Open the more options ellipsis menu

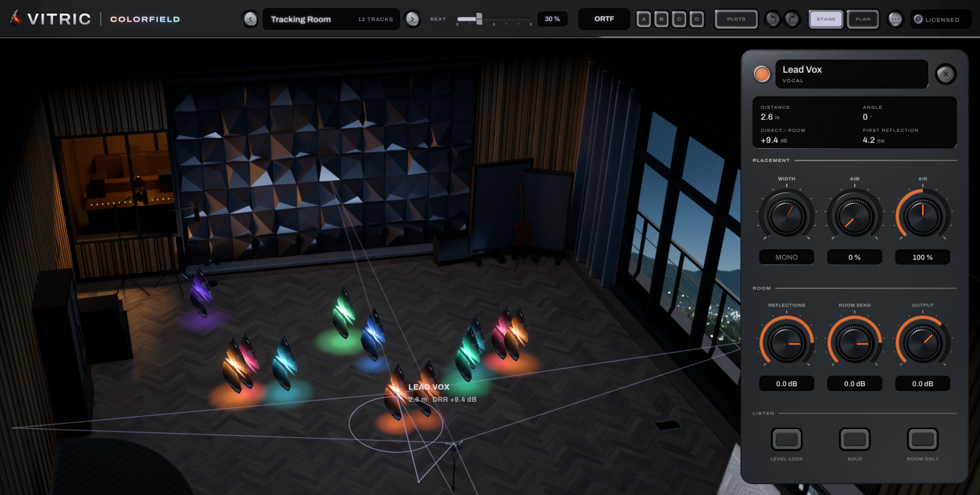coord(896,19)
